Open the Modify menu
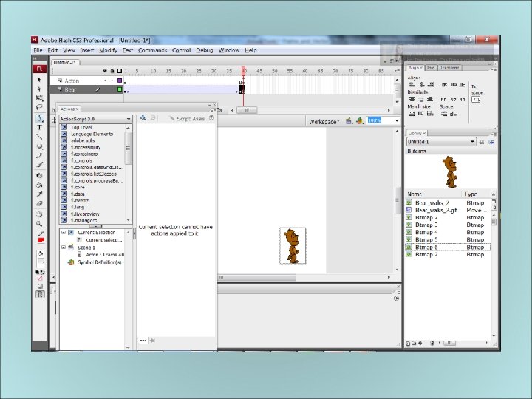532x399 pixels. click(108, 50)
